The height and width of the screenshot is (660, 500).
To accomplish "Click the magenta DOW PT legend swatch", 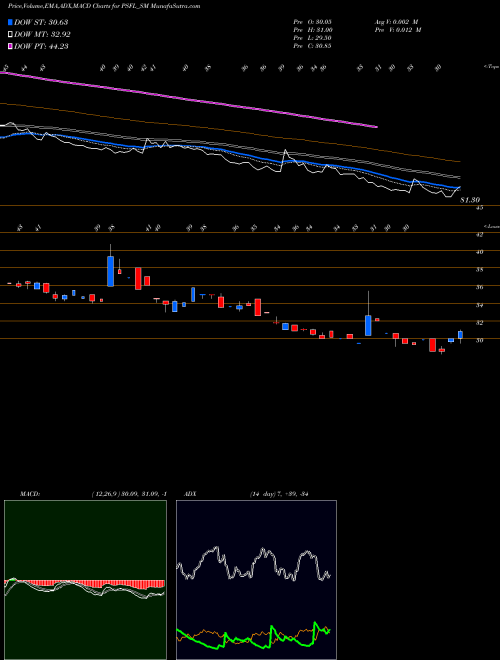I will click(10, 46).
